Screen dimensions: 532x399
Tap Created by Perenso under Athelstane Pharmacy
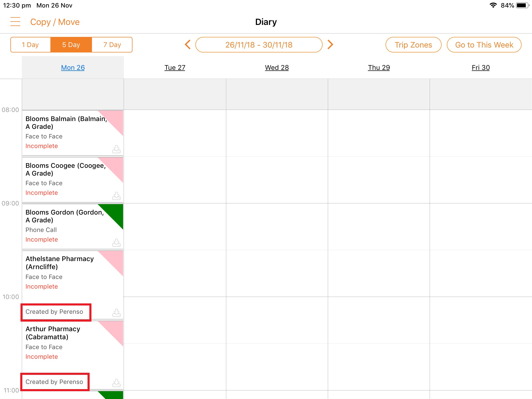54,312
